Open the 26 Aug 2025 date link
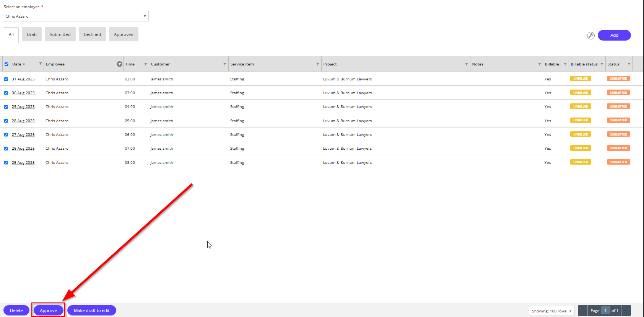Screen dimensions: 644x317 pos(23,149)
